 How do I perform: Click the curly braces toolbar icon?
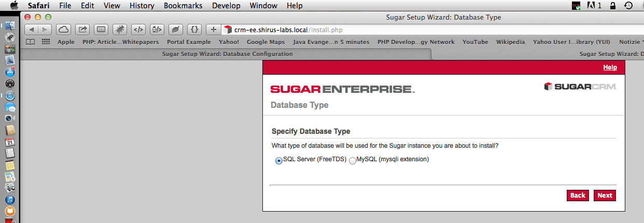(x=193, y=30)
